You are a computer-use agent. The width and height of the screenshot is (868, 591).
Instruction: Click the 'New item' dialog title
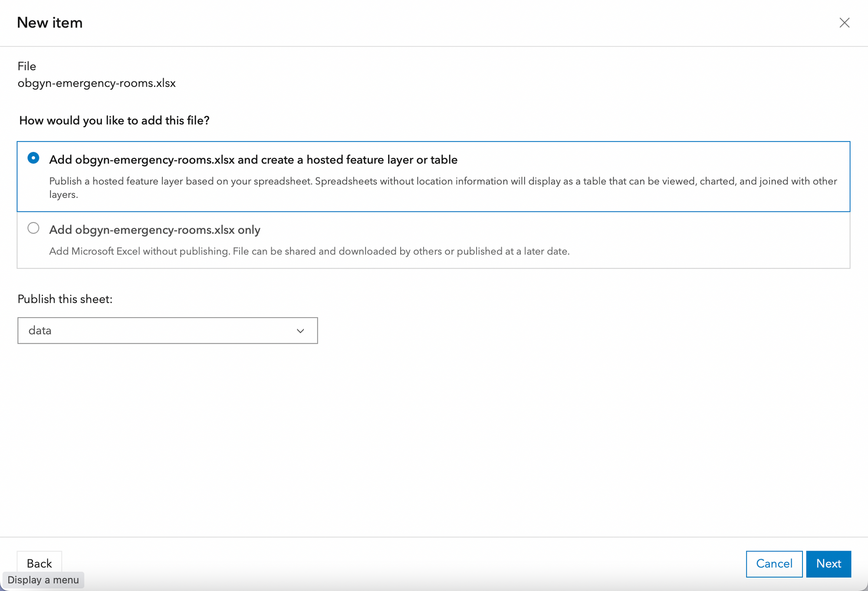point(50,23)
